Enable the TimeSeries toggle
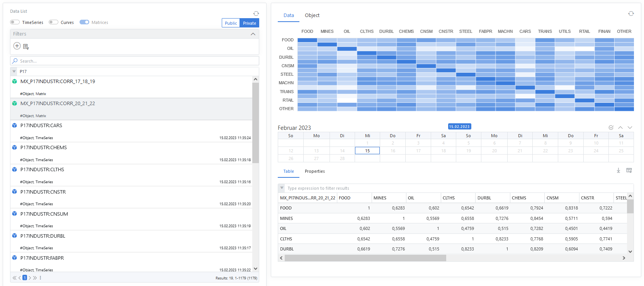The width and height of the screenshot is (644, 286). pos(15,22)
